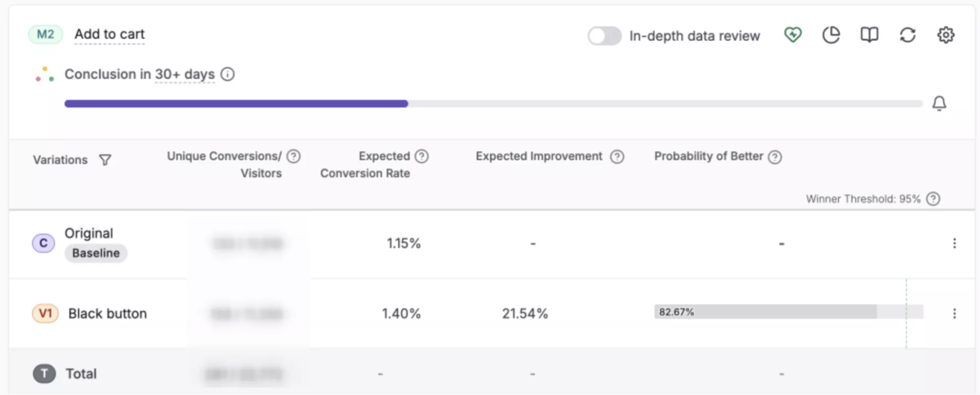Image resolution: width=980 pixels, height=395 pixels.
Task: Click Winner Threshold help icon
Action: point(933,199)
